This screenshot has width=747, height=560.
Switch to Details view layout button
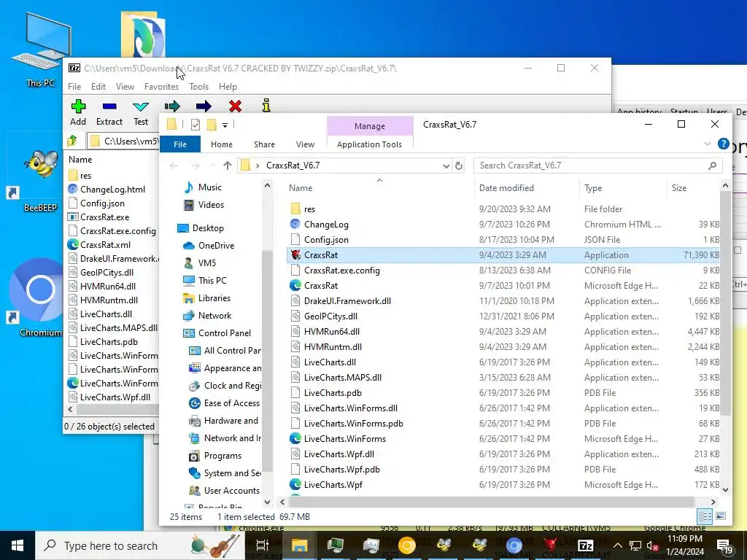(705, 517)
